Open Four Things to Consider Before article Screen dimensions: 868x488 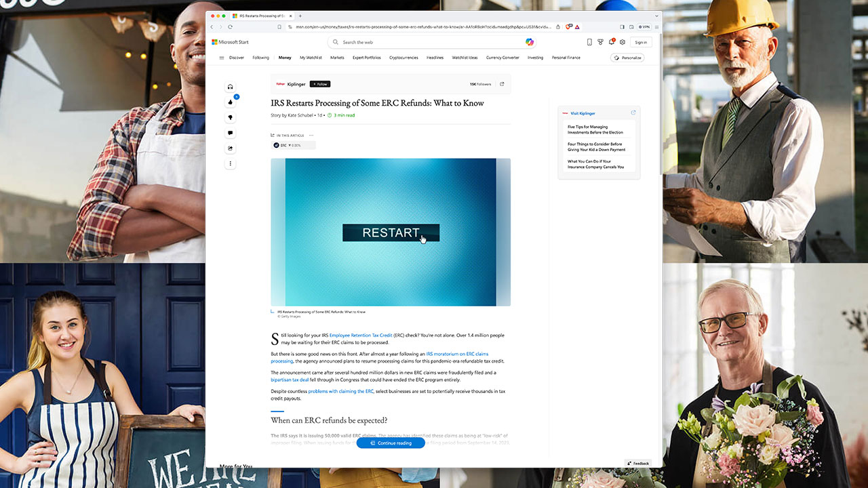pos(597,147)
